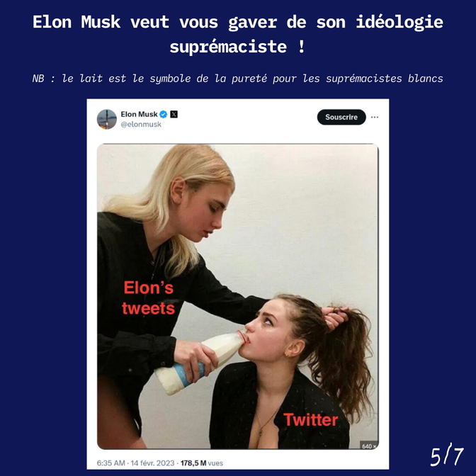Viewport: 476px width, 476px height.
Task: Click the '14 févr. 2023' date
Action: click(153, 463)
